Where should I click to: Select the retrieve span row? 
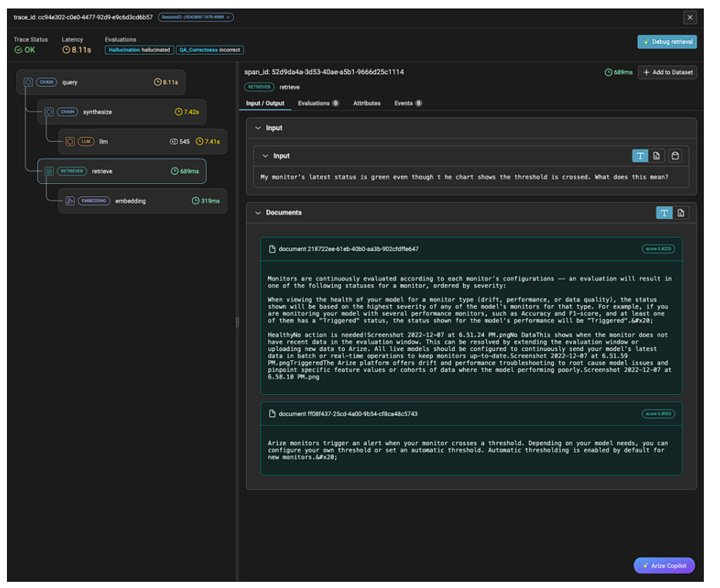[x=122, y=171]
